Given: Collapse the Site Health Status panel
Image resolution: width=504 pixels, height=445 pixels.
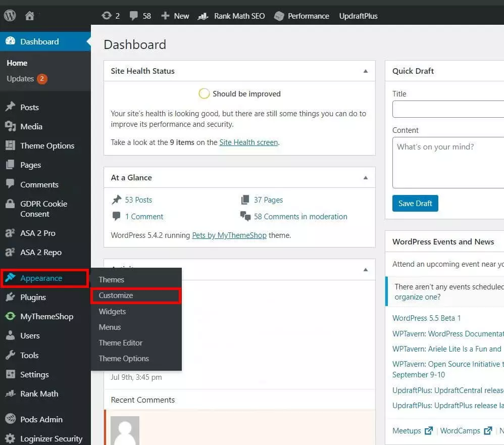Looking at the screenshot, I should (x=366, y=71).
